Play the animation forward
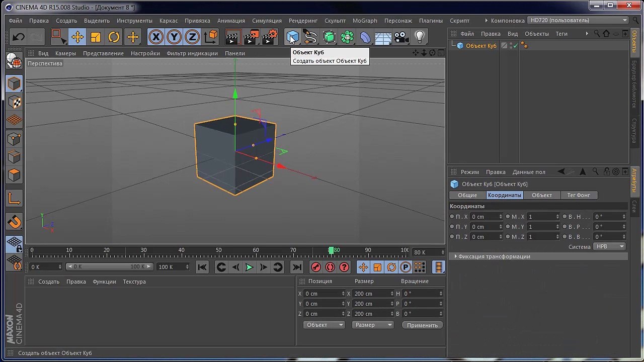The height and width of the screenshot is (362, 644). click(250, 267)
